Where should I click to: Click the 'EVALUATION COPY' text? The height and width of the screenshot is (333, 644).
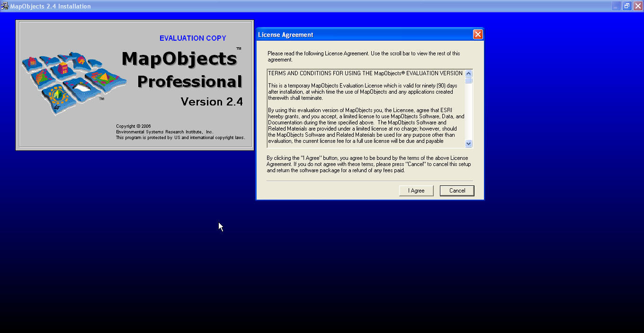coord(193,38)
